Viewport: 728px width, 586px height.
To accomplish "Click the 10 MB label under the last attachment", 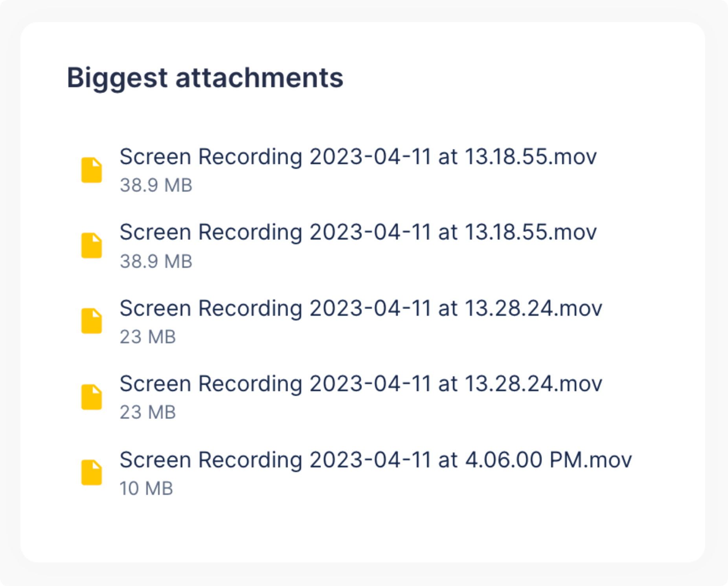I will tap(147, 488).
